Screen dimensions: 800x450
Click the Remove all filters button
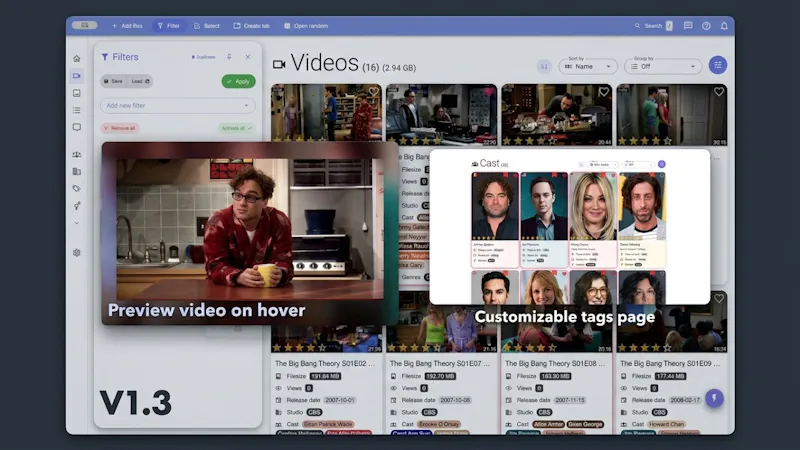tap(120, 128)
